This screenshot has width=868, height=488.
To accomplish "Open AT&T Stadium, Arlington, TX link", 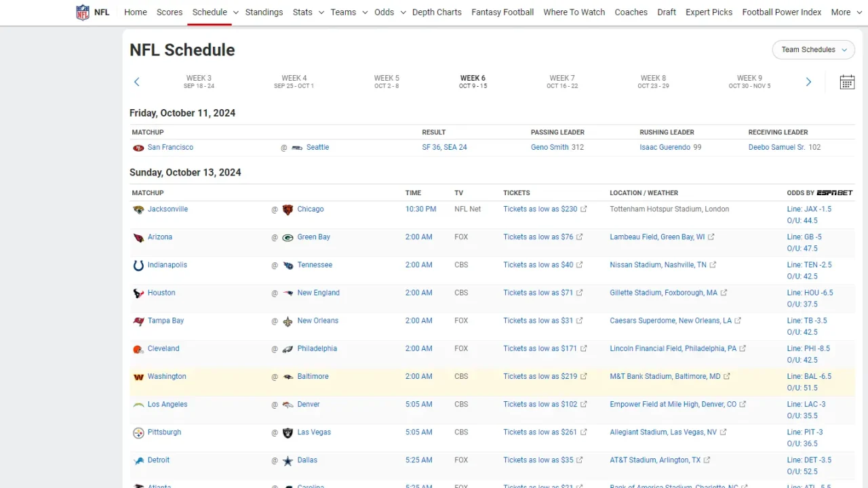I will 655,460.
